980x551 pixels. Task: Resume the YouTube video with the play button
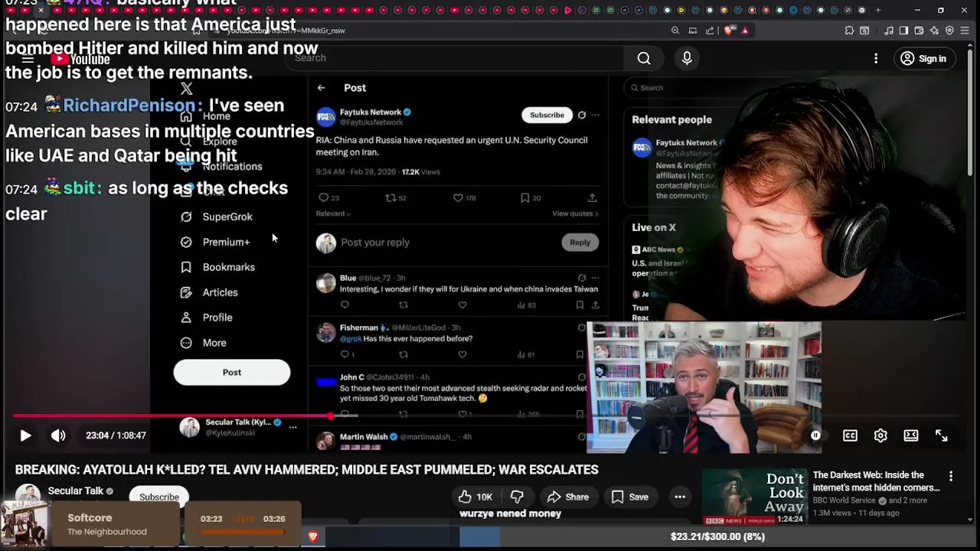point(25,435)
